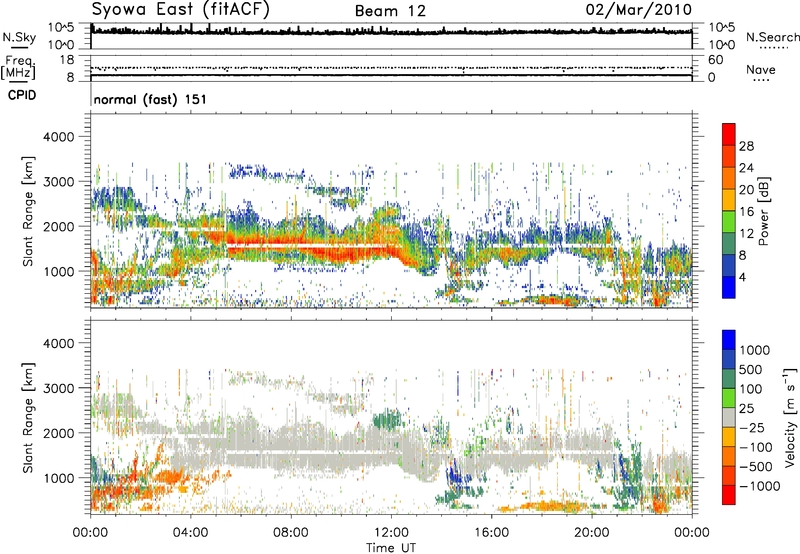This screenshot has height=554, width=800.
Task: Click the 'N.Sky' legend label
Action: coord(19,37)
